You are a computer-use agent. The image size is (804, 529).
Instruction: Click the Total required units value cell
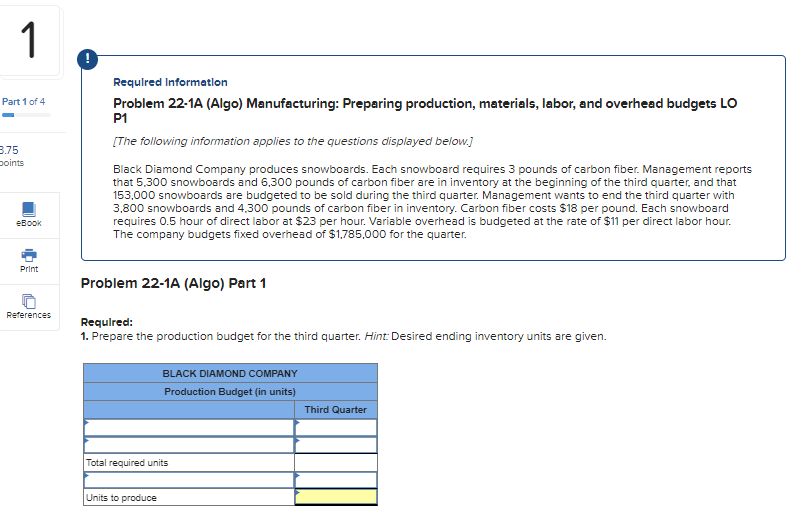coord(336,462)
